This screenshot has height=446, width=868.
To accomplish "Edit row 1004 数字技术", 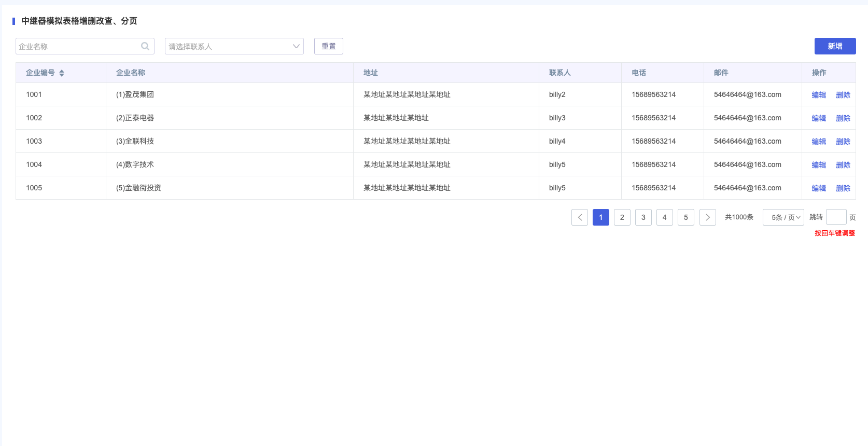I will (819, 165).
